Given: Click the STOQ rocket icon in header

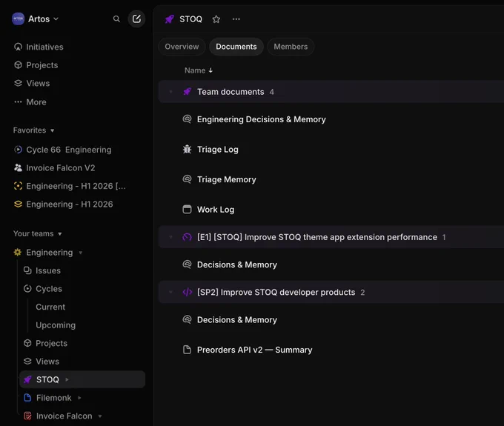Looking at the screenshot, I should pyautogui.click(x=170, y=19).
